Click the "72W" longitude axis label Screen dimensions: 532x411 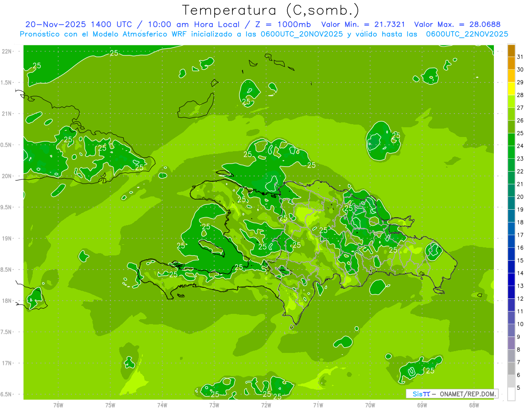click(266, 405)
